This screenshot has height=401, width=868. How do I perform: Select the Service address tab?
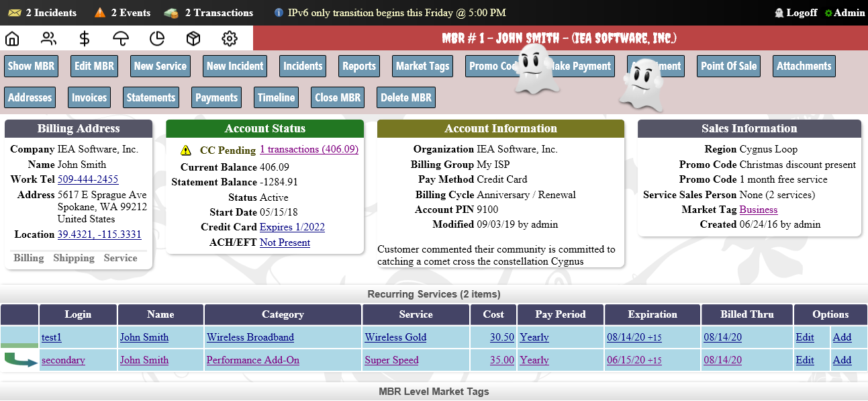[x=120, y=258]
